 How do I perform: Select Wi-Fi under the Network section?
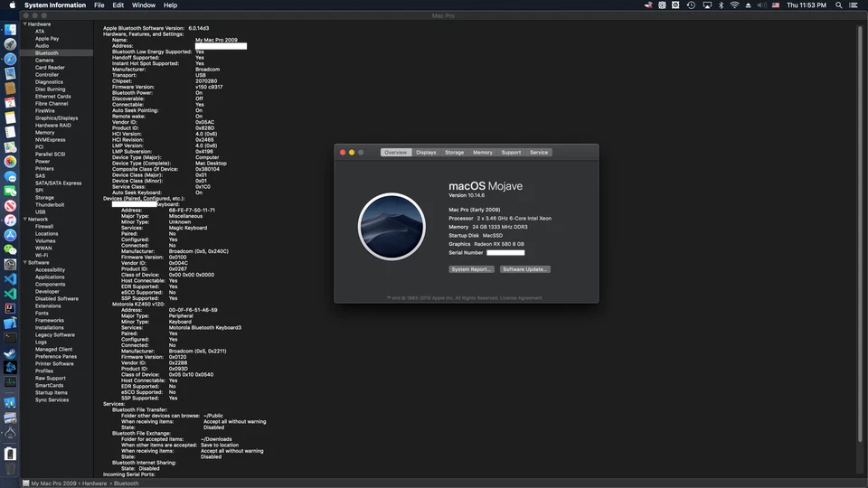pos(42,256)
